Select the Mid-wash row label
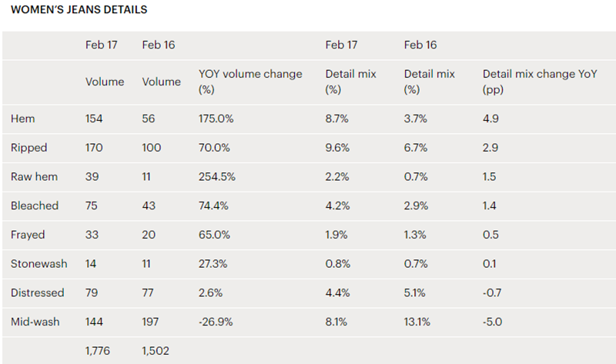The height and width of the screenshot is (364, 616). [35, 322]
